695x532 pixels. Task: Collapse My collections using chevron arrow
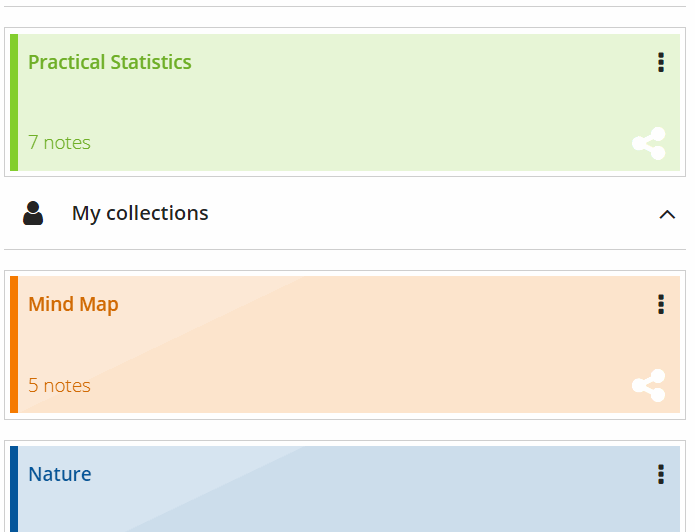coord(667,215)
